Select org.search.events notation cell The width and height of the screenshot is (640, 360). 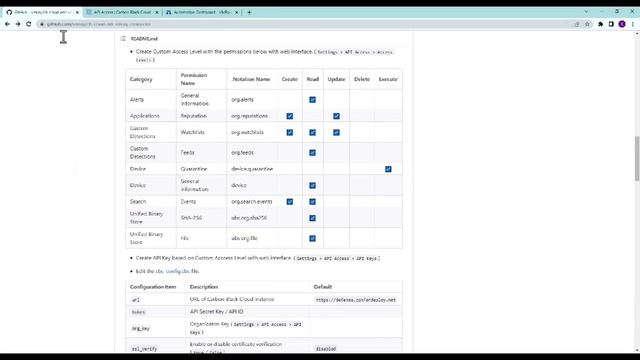coord(251,202)
